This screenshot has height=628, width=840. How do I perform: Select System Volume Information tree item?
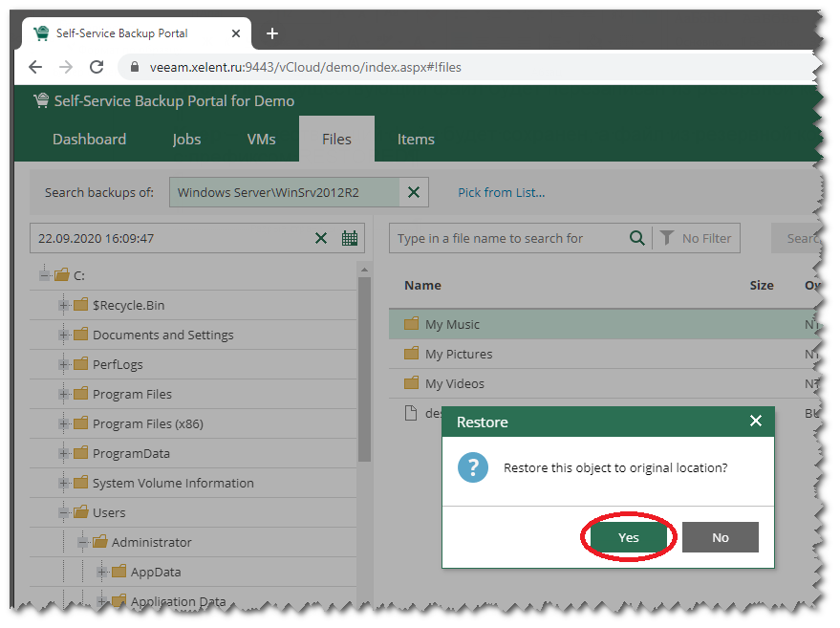(173, 483)
